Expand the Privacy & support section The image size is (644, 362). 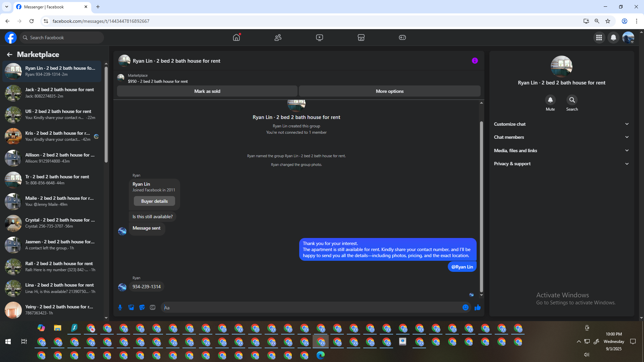[x=561, y=164]
